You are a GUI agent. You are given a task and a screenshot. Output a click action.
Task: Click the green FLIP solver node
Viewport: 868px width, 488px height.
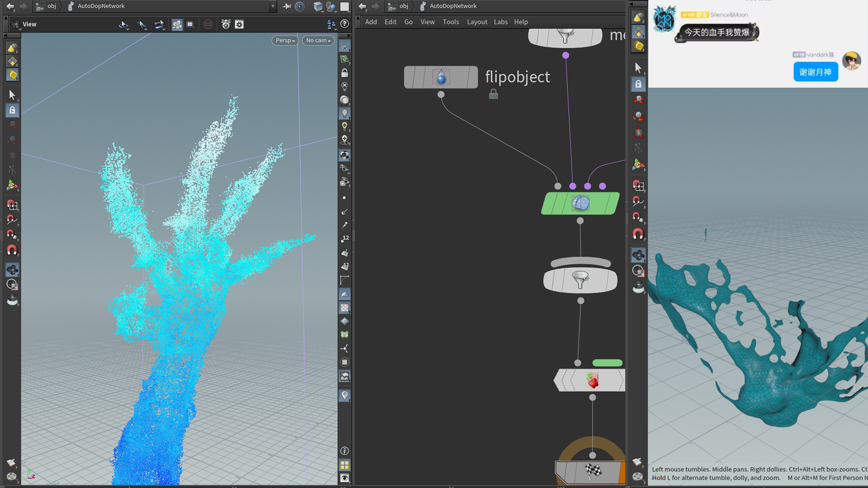click(580, 203)
